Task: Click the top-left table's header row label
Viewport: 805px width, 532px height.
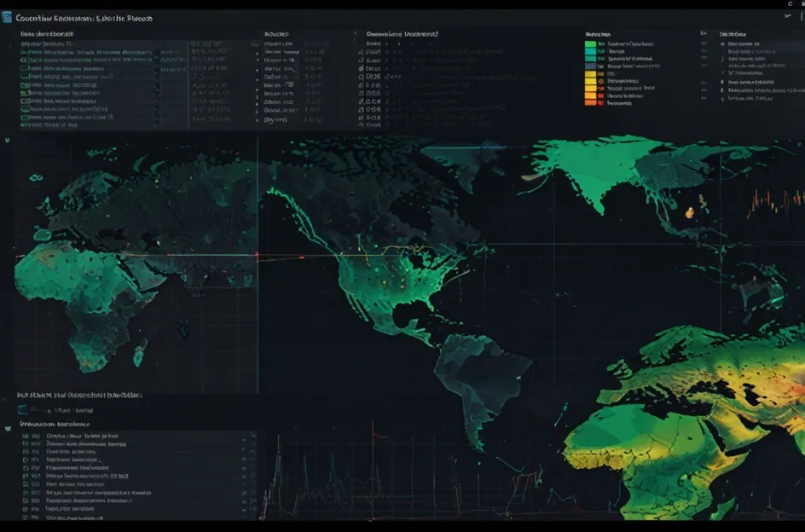Action: [47, 34]
